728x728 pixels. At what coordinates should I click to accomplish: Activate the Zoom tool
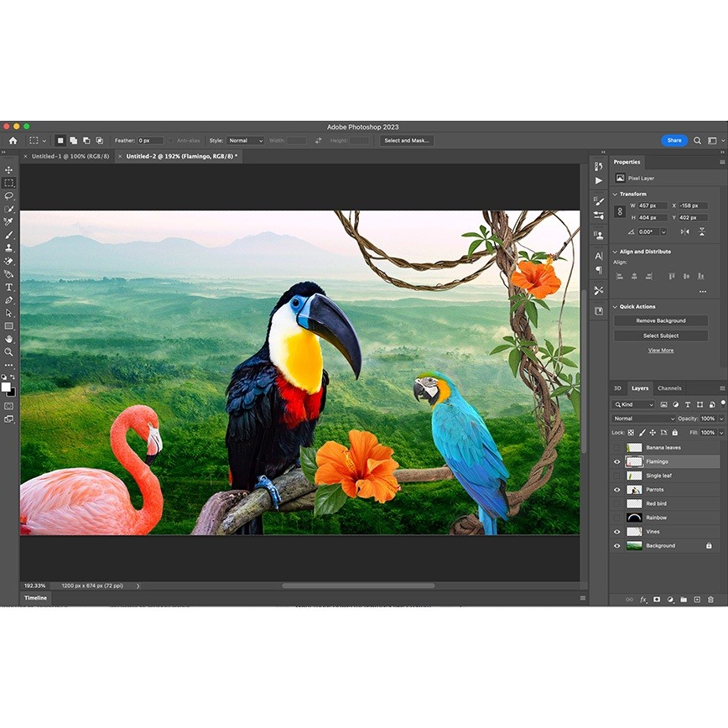pos(9,352)
